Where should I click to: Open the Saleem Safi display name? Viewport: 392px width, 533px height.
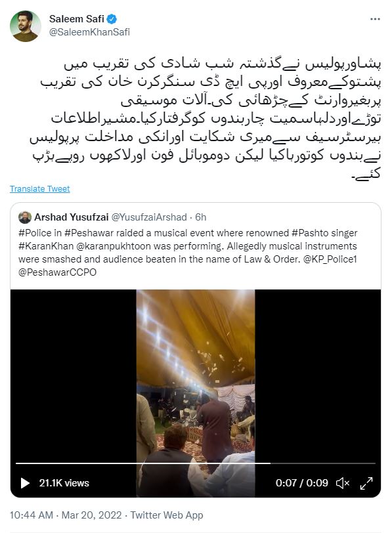pyautogui.click(x=77, y=18)
